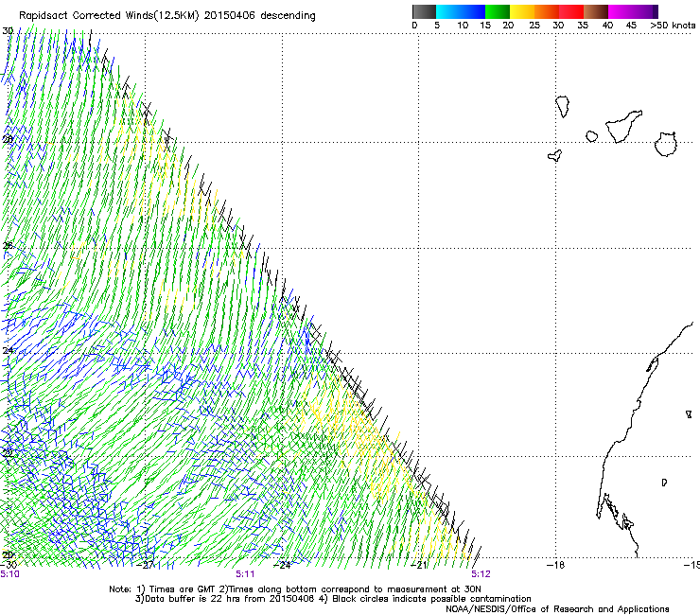Click the gray 0-5 knots legend swatch

(424, 11)
